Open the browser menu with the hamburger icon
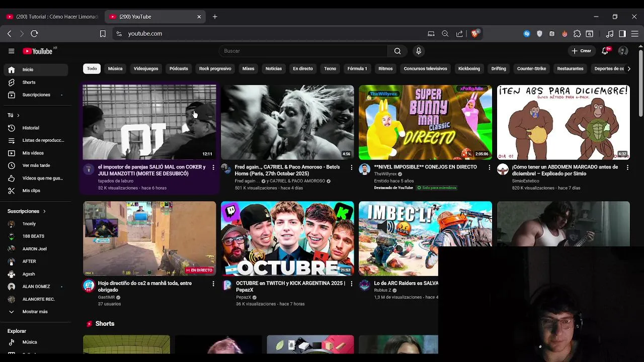 pos(635,34)
